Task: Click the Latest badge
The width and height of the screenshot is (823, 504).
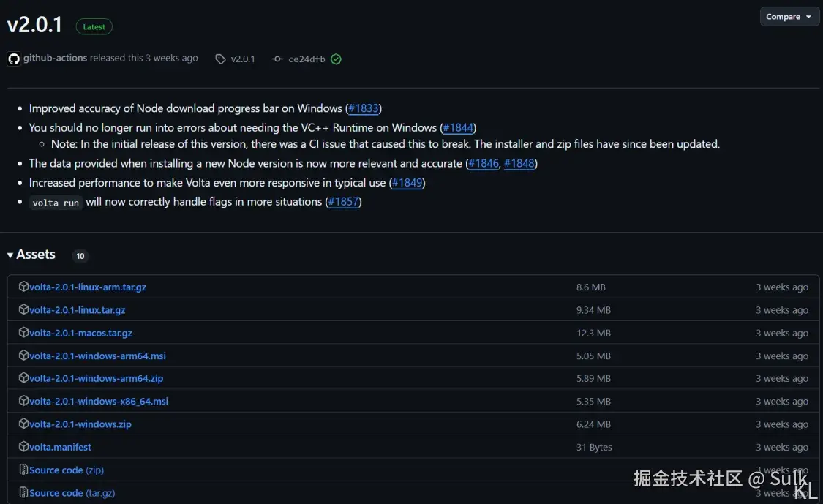Action: click(x=94, y=27)
